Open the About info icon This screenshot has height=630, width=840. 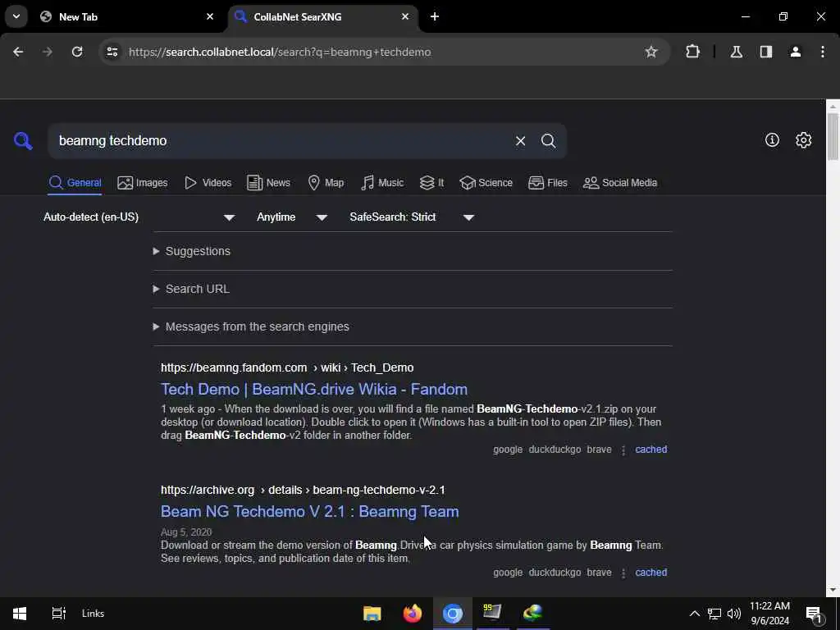pos(772,139)
